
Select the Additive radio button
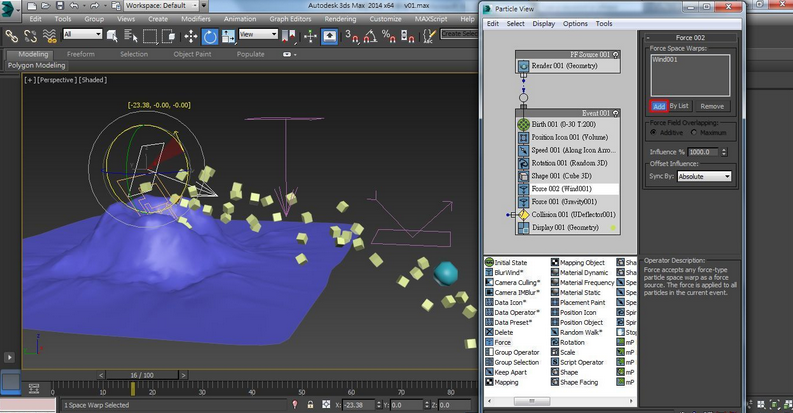point(653,132)
